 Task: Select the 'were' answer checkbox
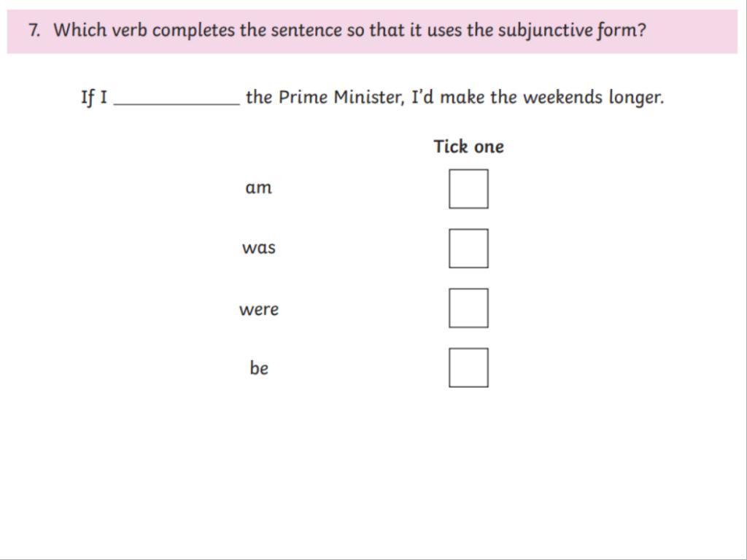tap(468, 308)
